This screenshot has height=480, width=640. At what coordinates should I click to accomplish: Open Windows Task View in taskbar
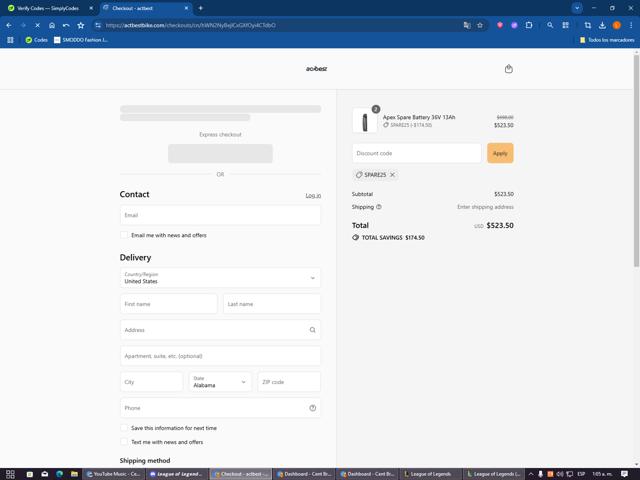tap(10, 474)
